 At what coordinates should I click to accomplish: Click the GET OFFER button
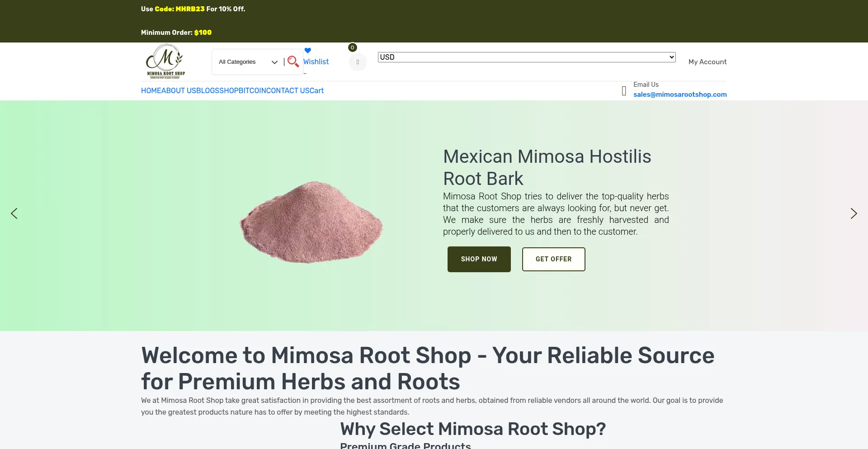(x=553, y=259)
